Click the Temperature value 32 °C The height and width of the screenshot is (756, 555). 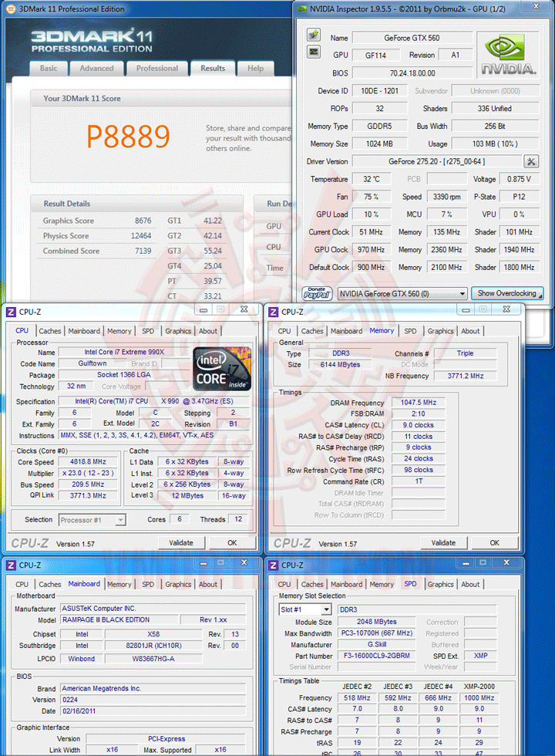pyautogui.click(x=371, y=179)
